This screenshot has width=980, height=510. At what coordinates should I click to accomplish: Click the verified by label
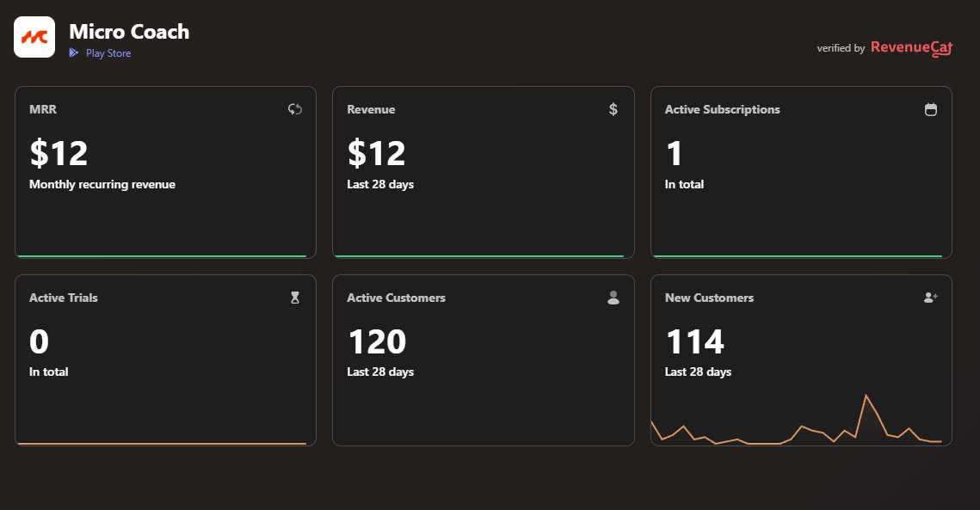841,48
